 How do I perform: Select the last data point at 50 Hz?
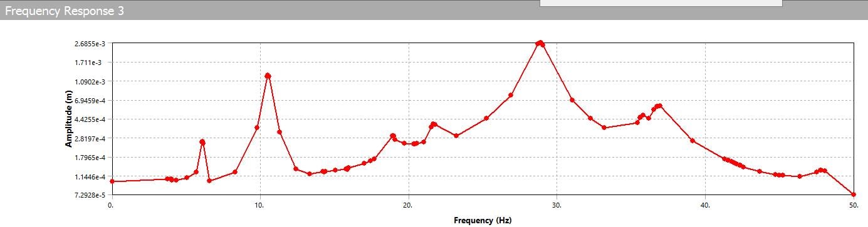point(853,194)
